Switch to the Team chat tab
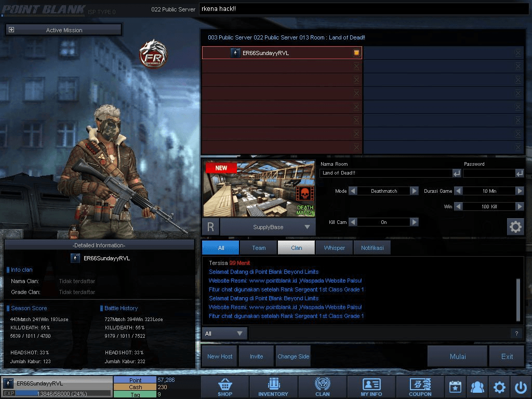This screenshot has height=399, width=532. pyautogui.click(x=259, y=248)
